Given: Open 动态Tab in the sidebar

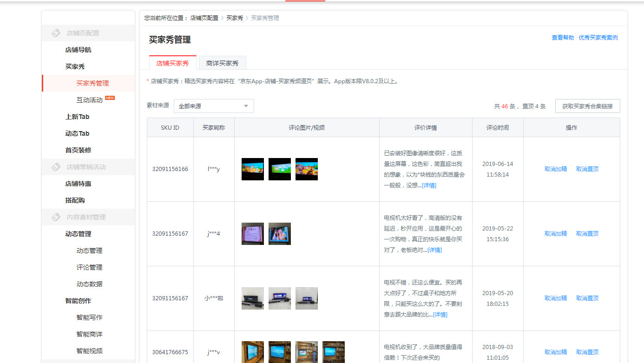Looking at the screenshot, I should [77, 133].
